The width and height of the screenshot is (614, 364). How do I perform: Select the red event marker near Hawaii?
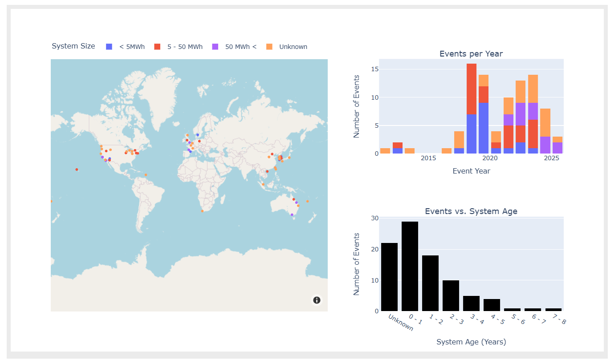[x=77, y=170]
